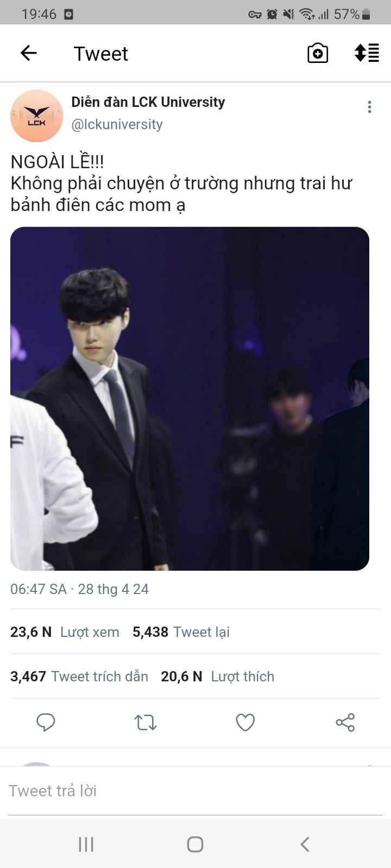The width and height of the screenshot is (391, 868).
Task: Open Diễn đàn LCK University profile name
Action: point(148,102)
